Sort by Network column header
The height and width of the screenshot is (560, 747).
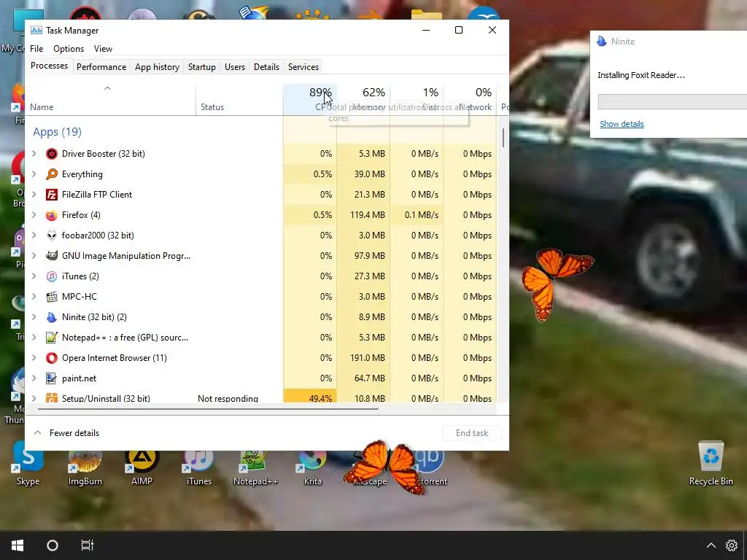(471, 99)
